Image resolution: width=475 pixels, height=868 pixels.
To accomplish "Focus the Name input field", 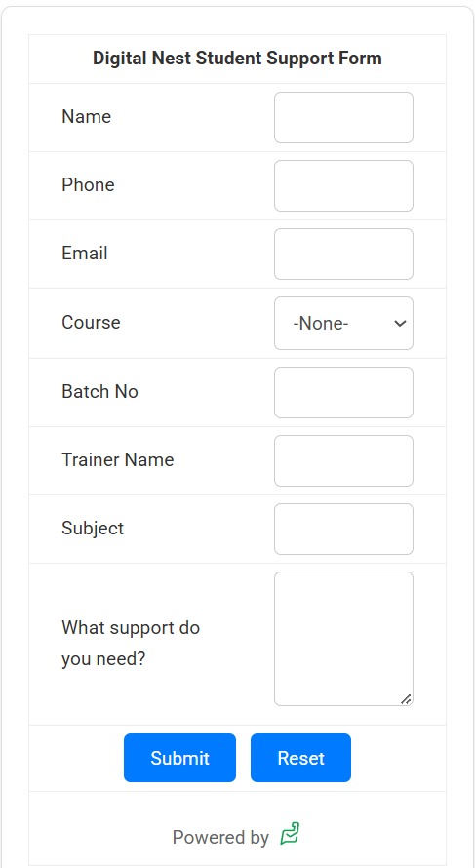I will coord(343,117).
